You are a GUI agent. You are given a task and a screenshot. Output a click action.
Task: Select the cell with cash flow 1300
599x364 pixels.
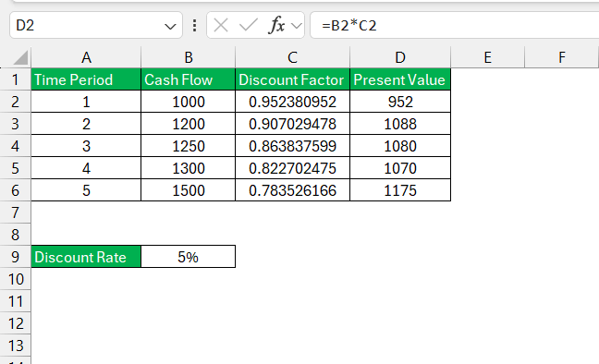pyautogui.click(x=189, y=168)
